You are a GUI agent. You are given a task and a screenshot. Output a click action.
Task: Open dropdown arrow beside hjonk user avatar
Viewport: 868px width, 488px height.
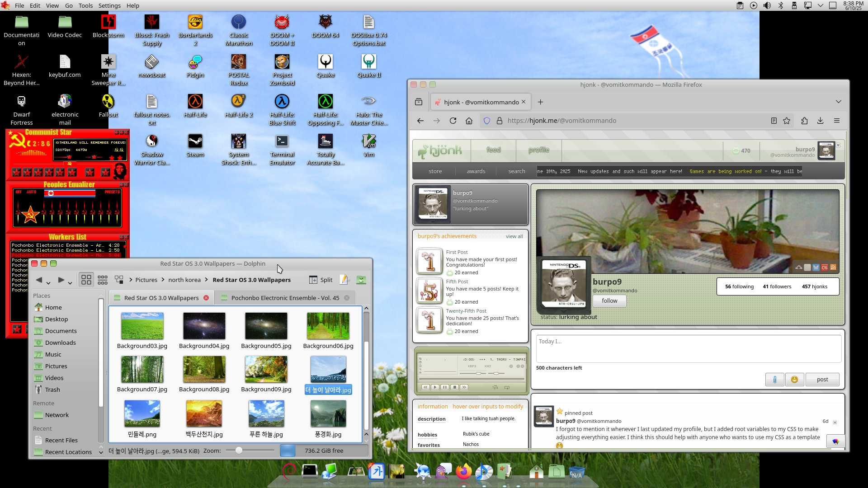pos(838,145)
